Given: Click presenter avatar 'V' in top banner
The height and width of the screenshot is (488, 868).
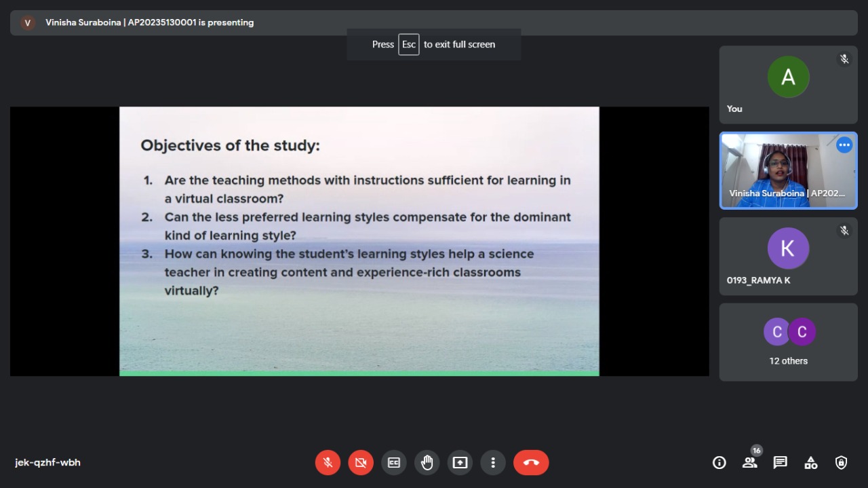Looking at the screenshot, I should 28,22.
